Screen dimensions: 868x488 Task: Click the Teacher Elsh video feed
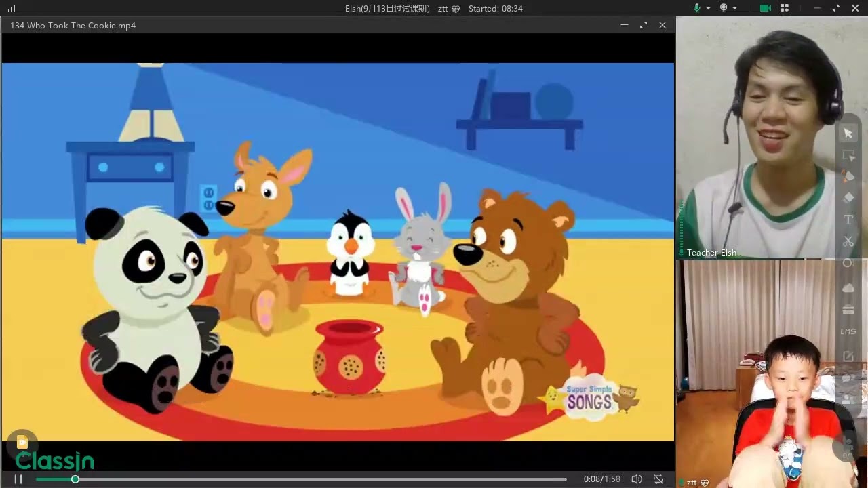point(772,138)
